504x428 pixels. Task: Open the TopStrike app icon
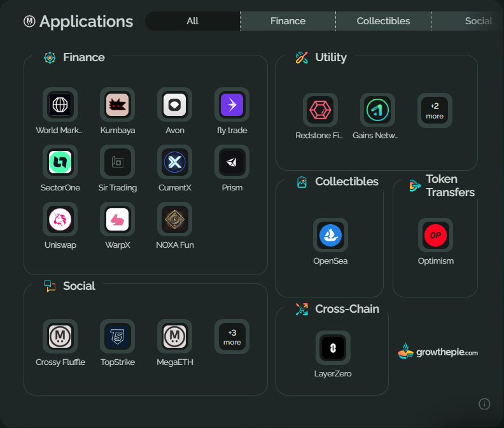(117, 336)
